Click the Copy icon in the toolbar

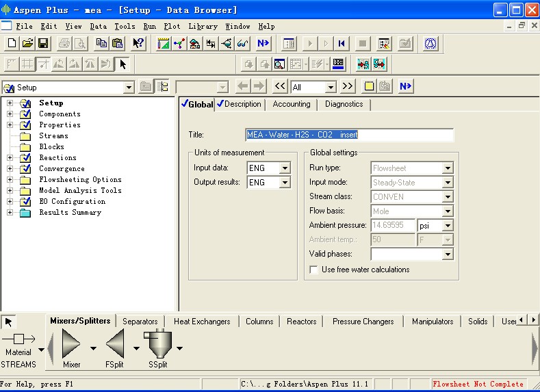coord(102,44)
